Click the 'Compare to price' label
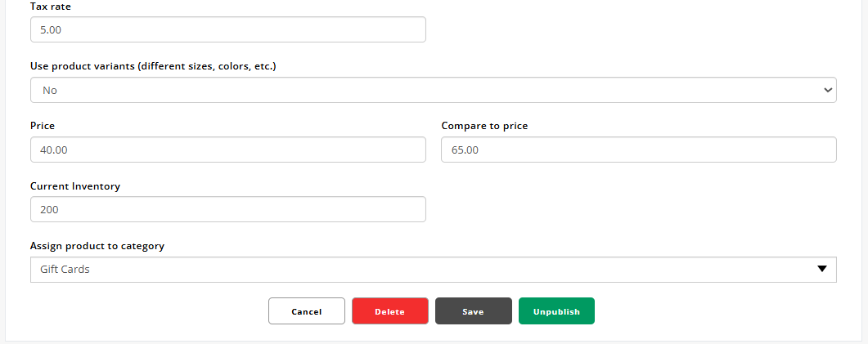 coord(484,126)
